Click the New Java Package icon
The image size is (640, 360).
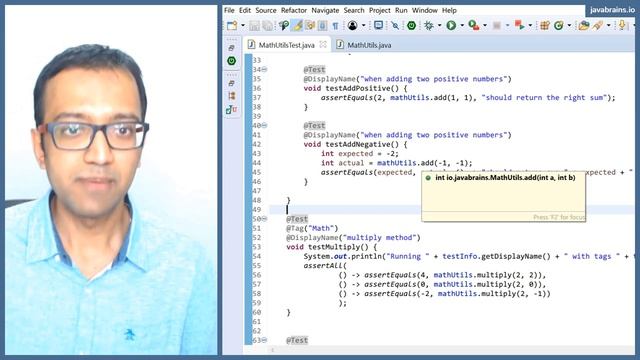point(544,26)
